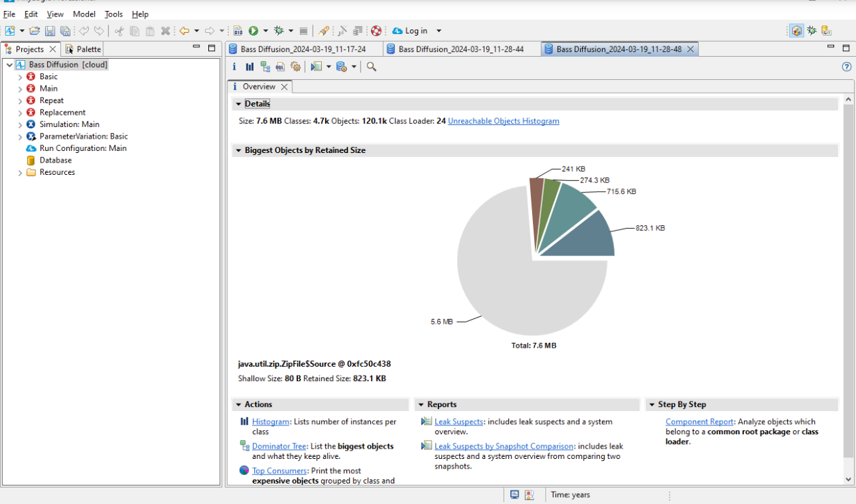Click the cloud Log in button

click(410, 31)
